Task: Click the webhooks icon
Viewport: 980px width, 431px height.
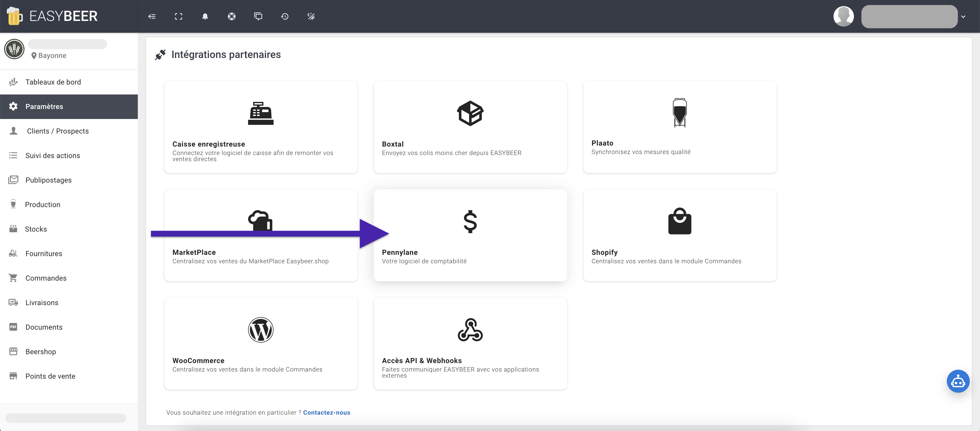Action: pos(470,330)
